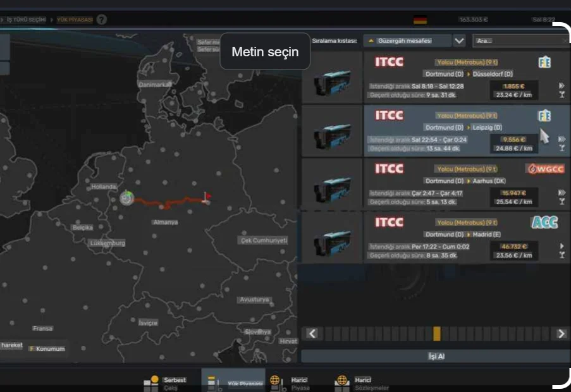Go to the previous job list page
Viewport: 571px width, 392px height.
click(312, 333)
